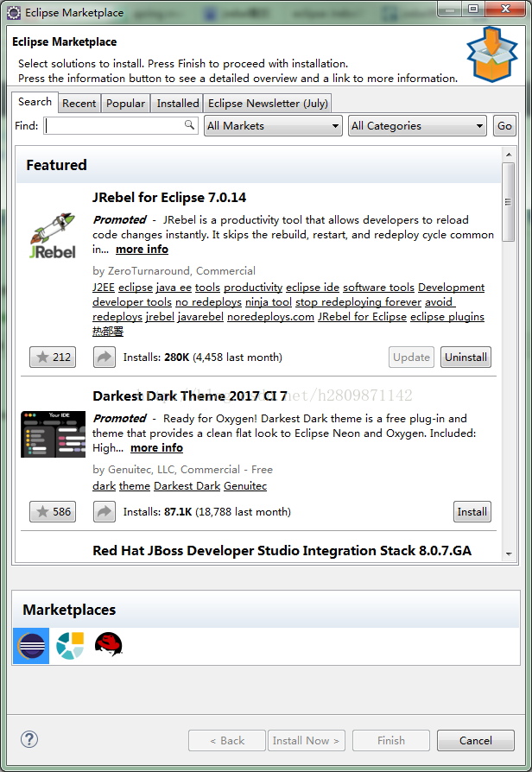The height and width of the screenshot is (772, 532).
Task: Share Darkest Dark Theme via arrow icon
Action: coord(104,511)
